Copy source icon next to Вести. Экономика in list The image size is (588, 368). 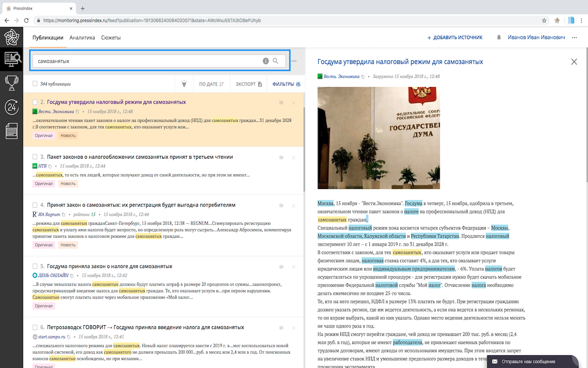click(x=78, y=112)
